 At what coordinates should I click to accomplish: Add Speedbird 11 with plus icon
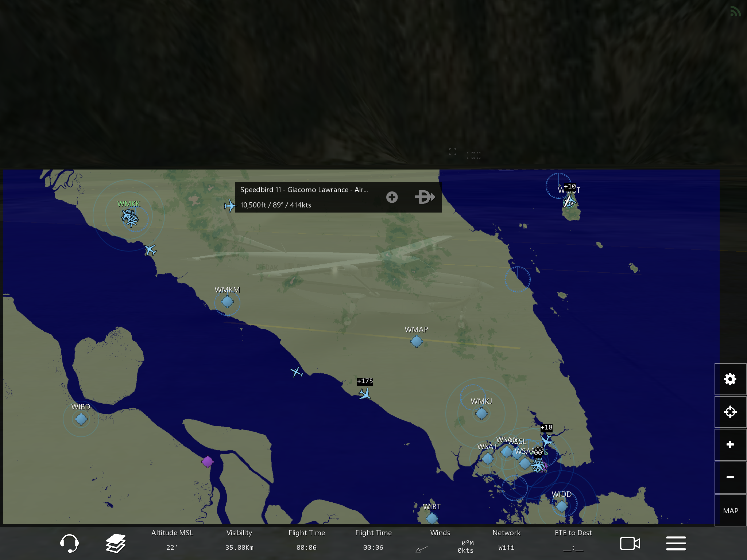(x=392, y=197)
